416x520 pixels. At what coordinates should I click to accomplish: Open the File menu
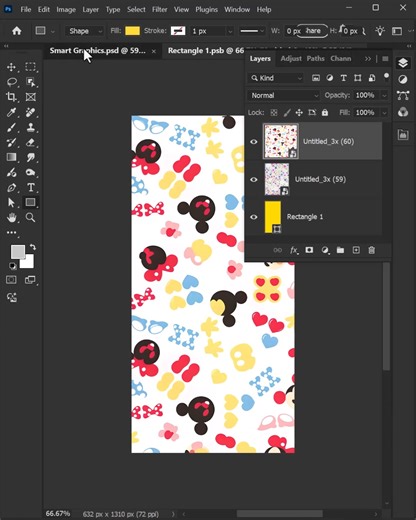(x=26, y=10)
